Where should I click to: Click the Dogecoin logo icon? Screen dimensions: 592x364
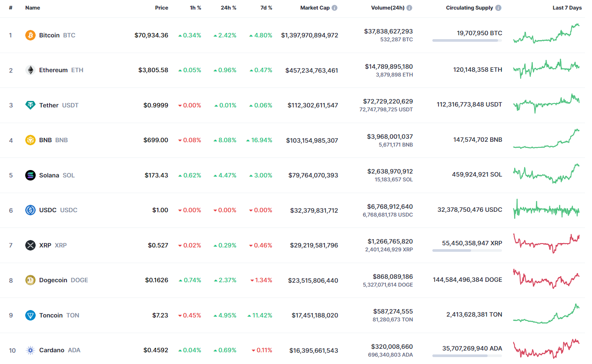coord(30,280)
